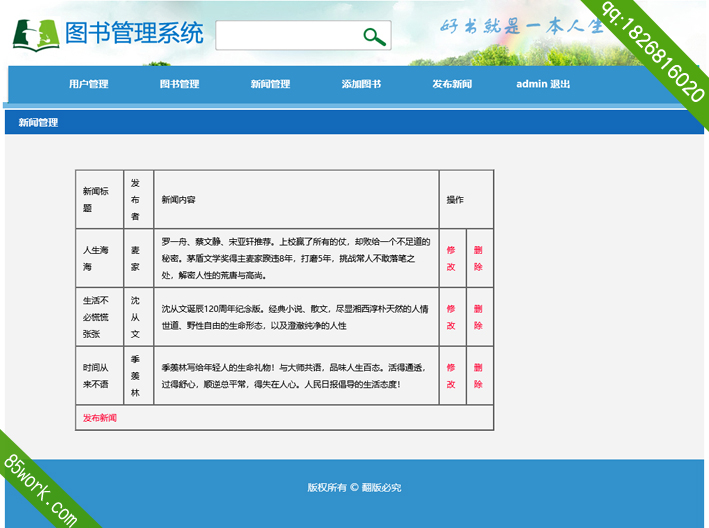The image size is (709, 528).
Task: Edit the 生活不必慌慌张张 news entry
Action: pyautogui.click(x=451, y=317)
